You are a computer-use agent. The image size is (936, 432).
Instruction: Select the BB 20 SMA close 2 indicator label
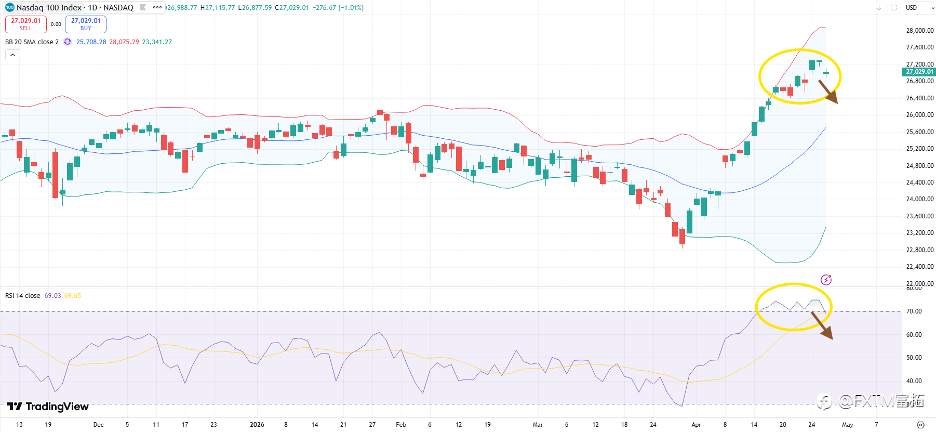(x=32, y=42)
